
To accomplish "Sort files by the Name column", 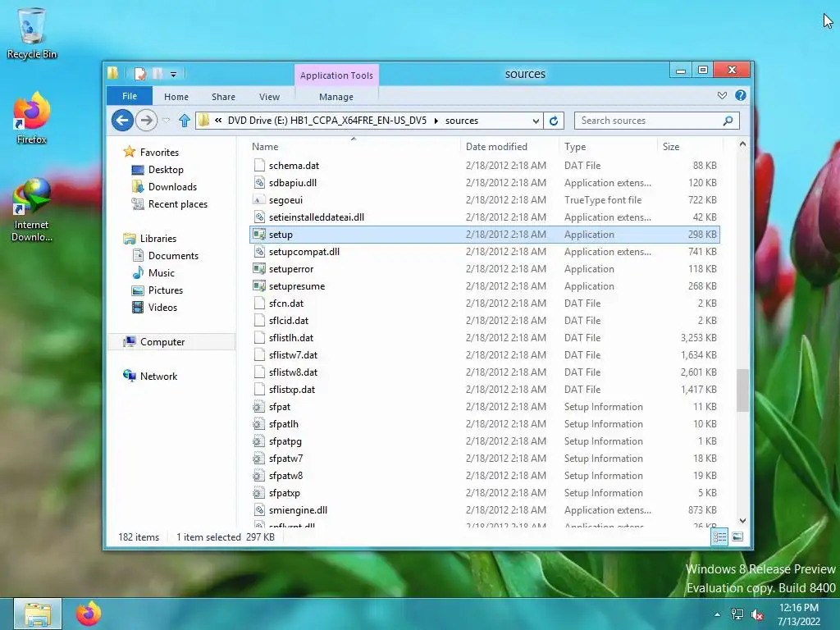I will tap(354, 146).
